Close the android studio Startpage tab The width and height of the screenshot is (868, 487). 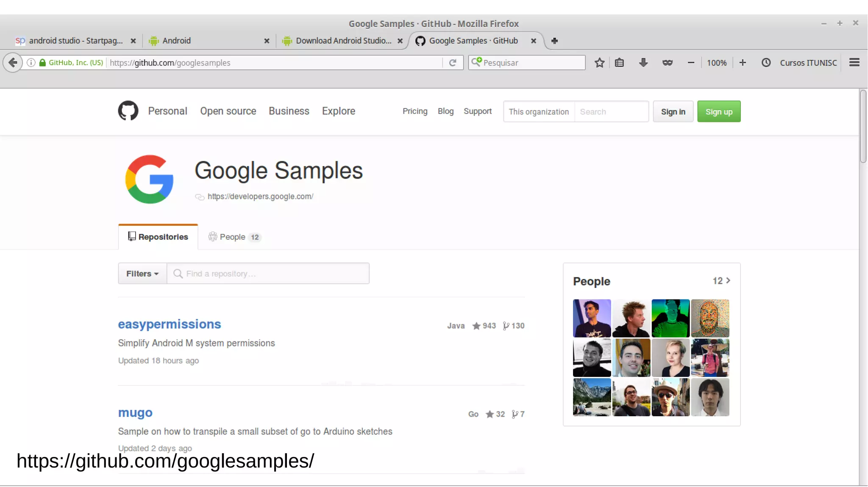pos(133,41)
